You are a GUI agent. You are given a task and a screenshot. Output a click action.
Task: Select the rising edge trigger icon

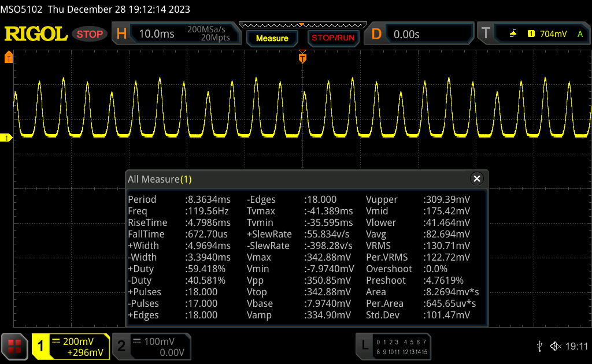click(x=513, y=34)
